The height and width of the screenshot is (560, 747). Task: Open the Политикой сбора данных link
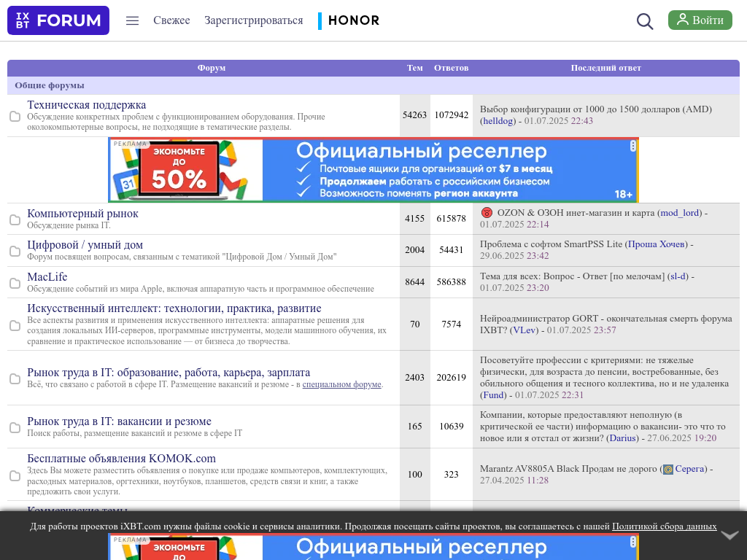(x=664, y=526)
